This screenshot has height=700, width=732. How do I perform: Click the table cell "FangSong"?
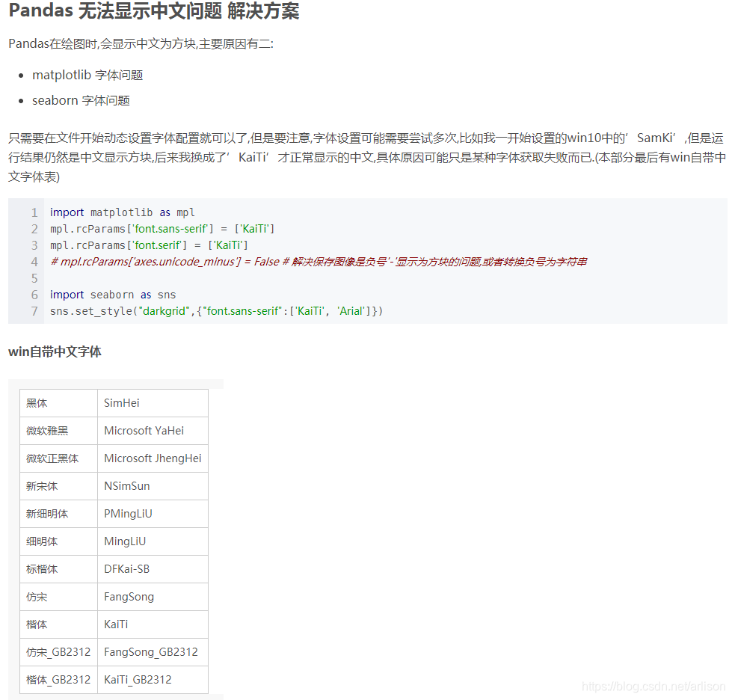(x=153, y=597)
